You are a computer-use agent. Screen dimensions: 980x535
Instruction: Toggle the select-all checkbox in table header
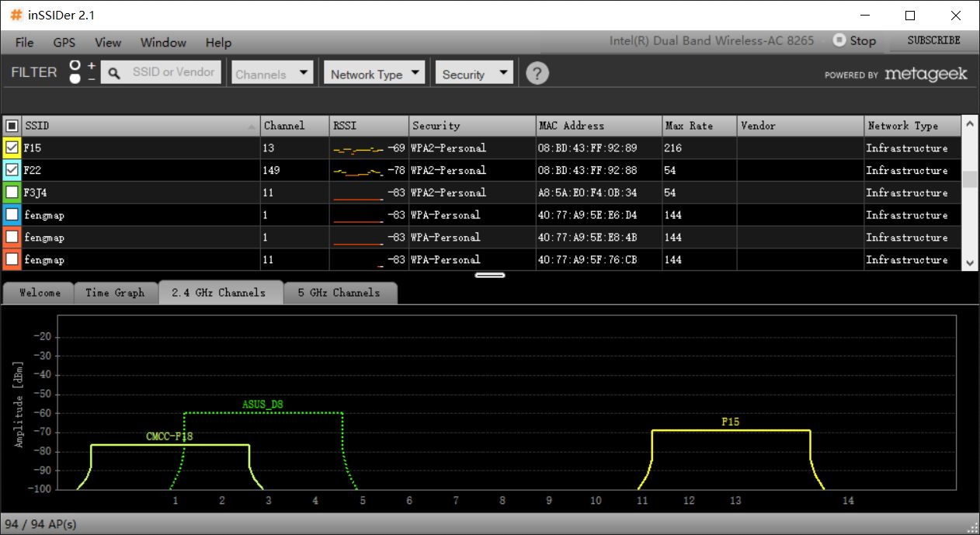point(12,126)
